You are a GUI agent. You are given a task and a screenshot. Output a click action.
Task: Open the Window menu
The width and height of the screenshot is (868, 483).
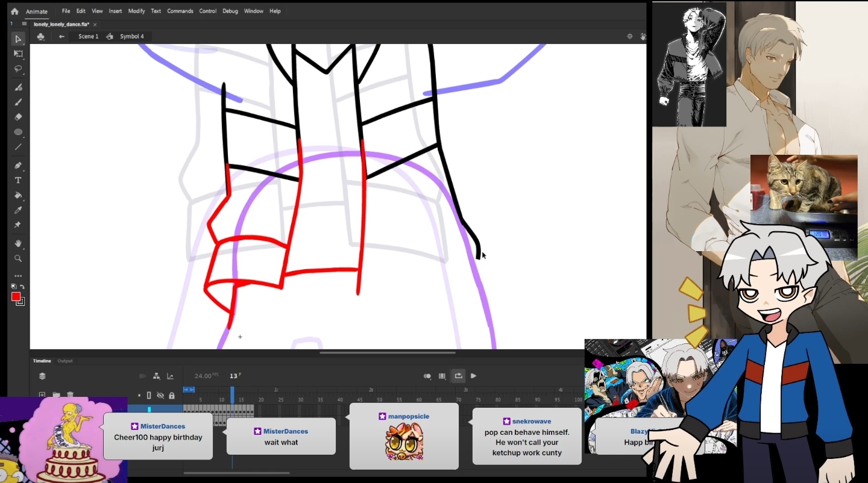(x=254, y=11)
